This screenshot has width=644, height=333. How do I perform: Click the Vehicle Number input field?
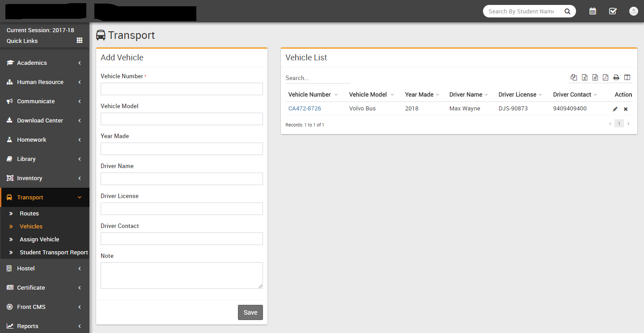pos(182,89)
